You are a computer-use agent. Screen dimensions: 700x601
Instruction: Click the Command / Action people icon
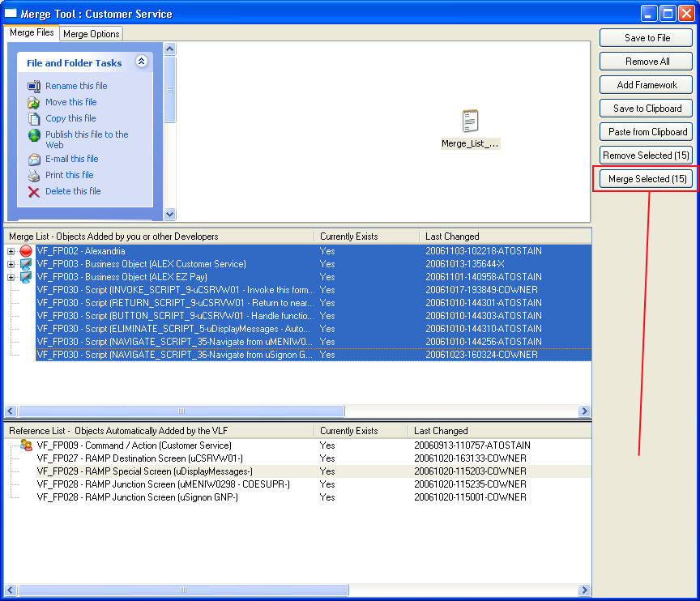[x=27, y=445]
